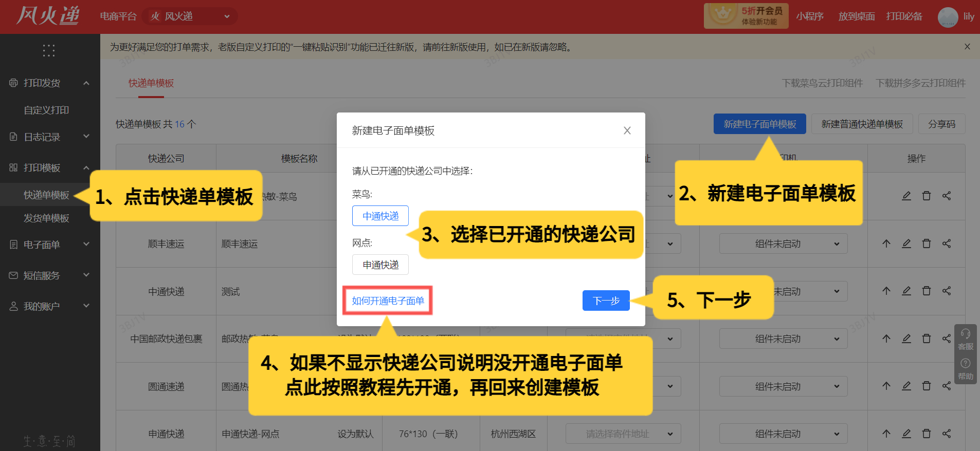Click the 下一步 button
The width and height of the screenshot is (980, 451).
coord(606,300)
